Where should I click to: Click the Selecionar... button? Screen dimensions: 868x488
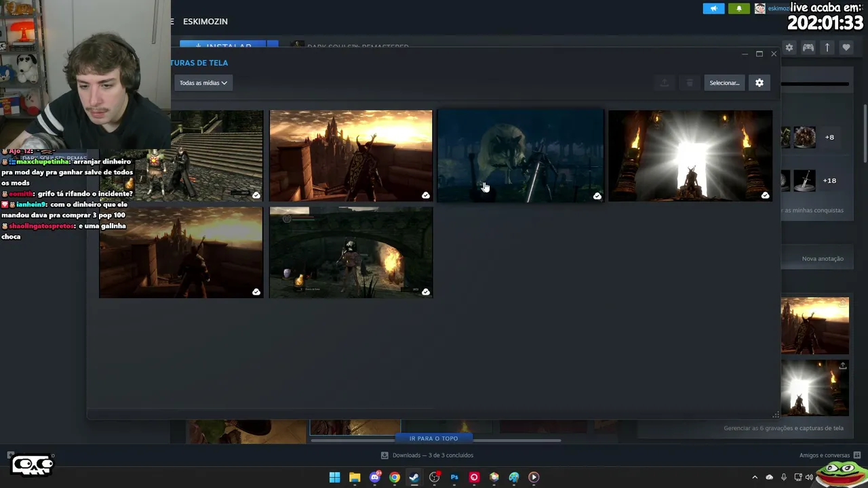[x=724, y=83]
